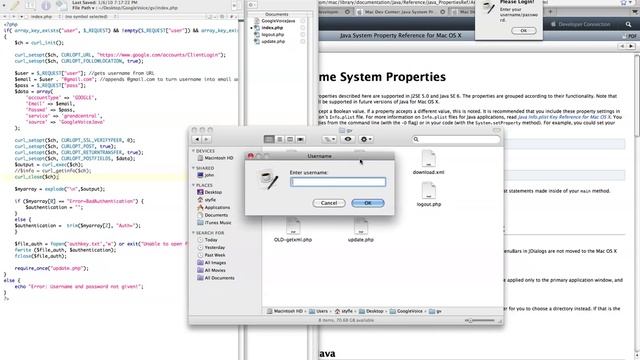Adjust Finder icon size slider
The image size is (640, 360).
pyautogui.click(x=470, y=320)
